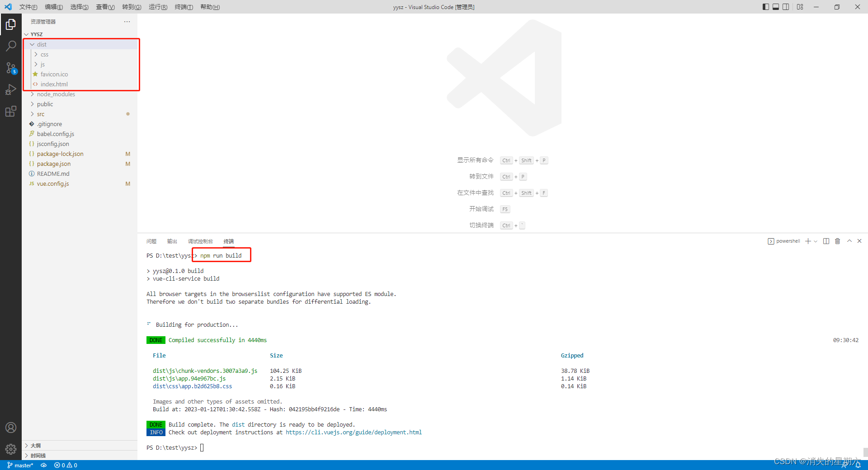Toggle primary side bar layout icon
The image size is (868, 470).
(765, 7)
